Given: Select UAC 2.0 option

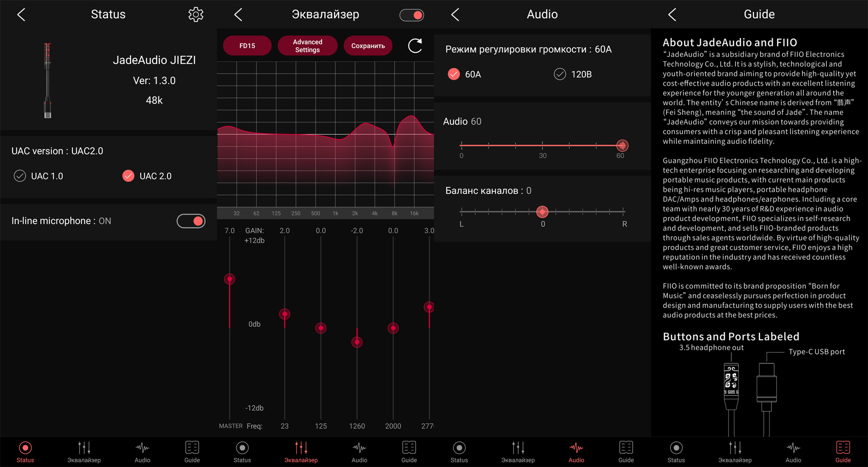Looking at the screenshot, I should point(147,176).
